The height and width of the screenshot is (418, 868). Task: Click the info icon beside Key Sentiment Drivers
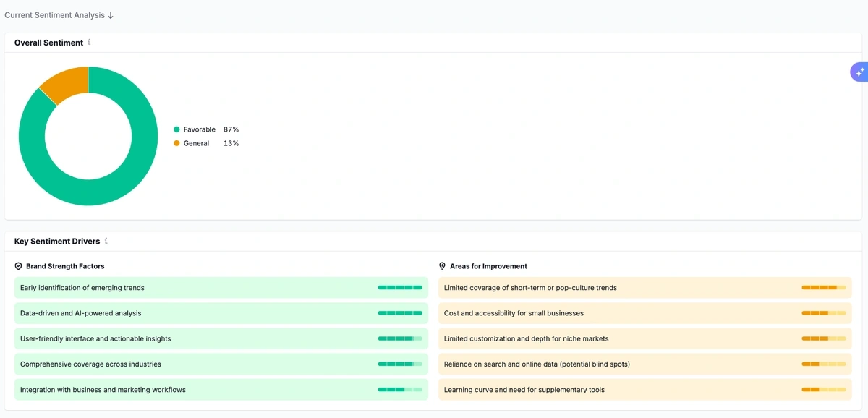[106, 241]
